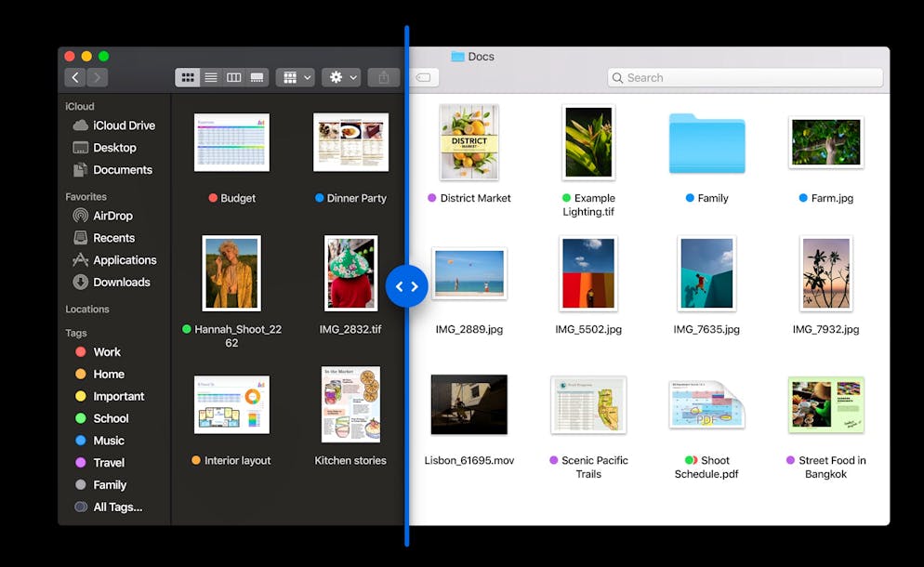
Task: Click the Edit Tags toolbar icon
Action: tap(423, 78)
